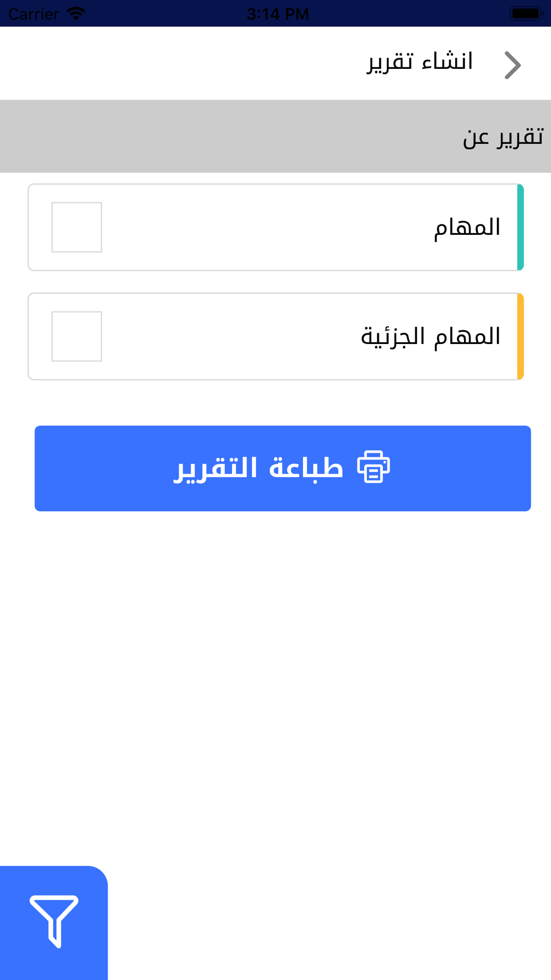Select the المهام label text

pyautogui.click(x=467, y=227)
